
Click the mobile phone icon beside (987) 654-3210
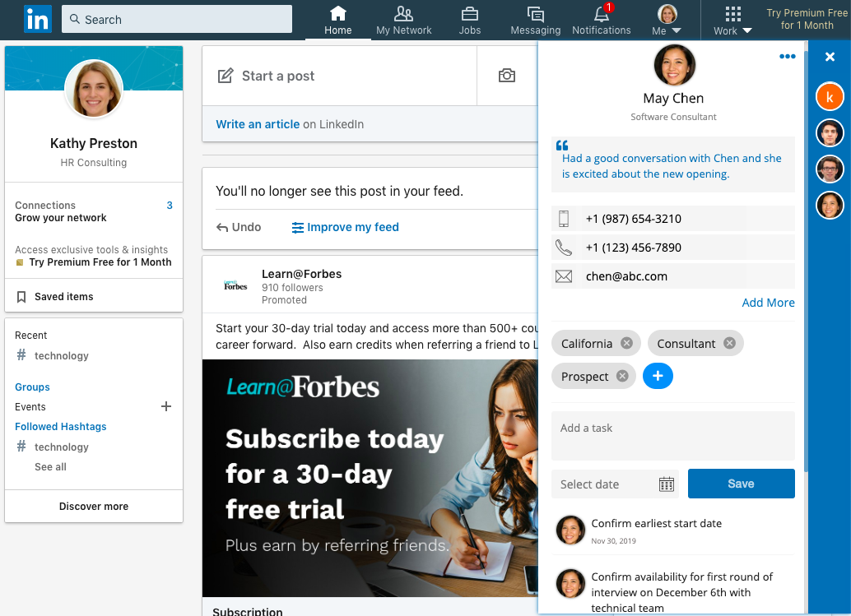point(564,218)
